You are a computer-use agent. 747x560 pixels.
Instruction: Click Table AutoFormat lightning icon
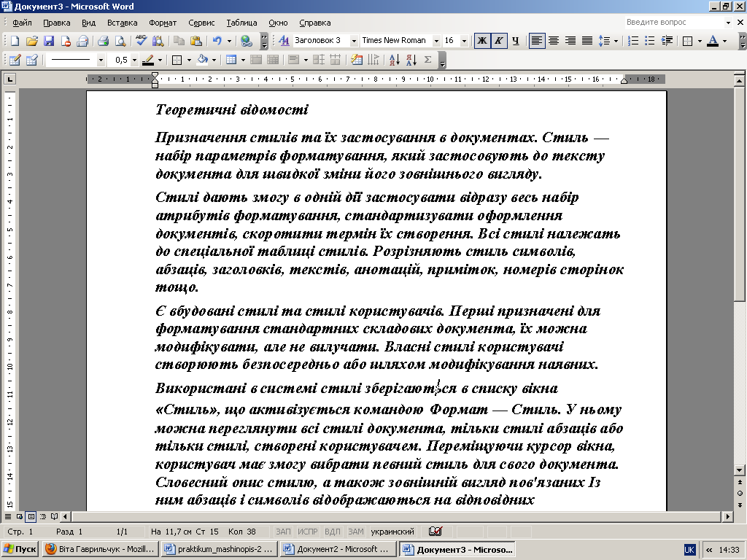(356, 60)
